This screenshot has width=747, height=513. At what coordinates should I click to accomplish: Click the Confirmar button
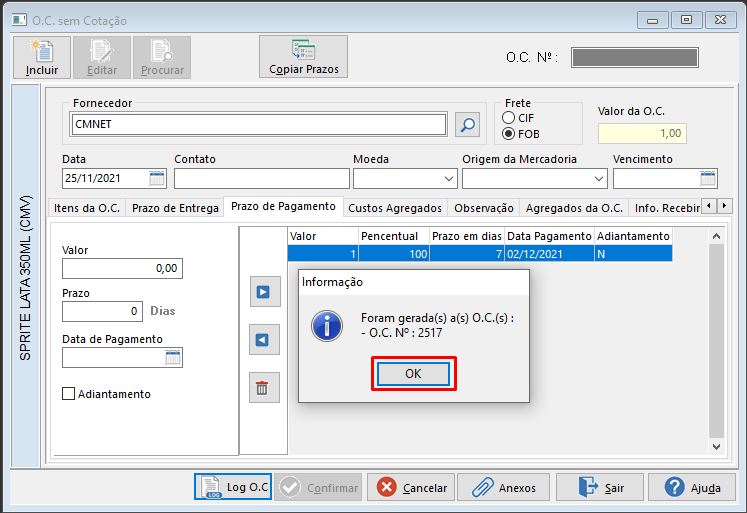point(318,487)
